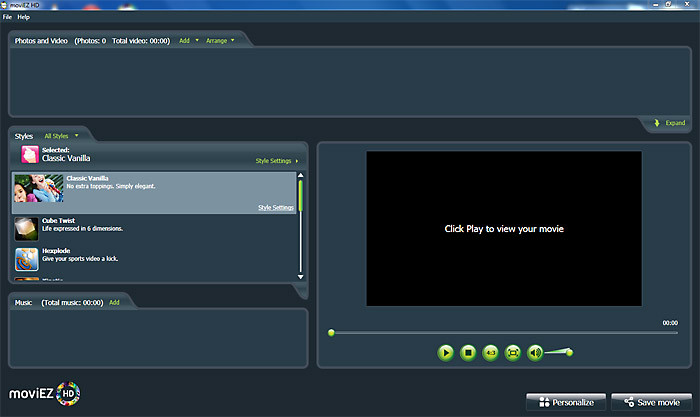Stop the movie playback
Screen dimensions: 700x417
468,353
